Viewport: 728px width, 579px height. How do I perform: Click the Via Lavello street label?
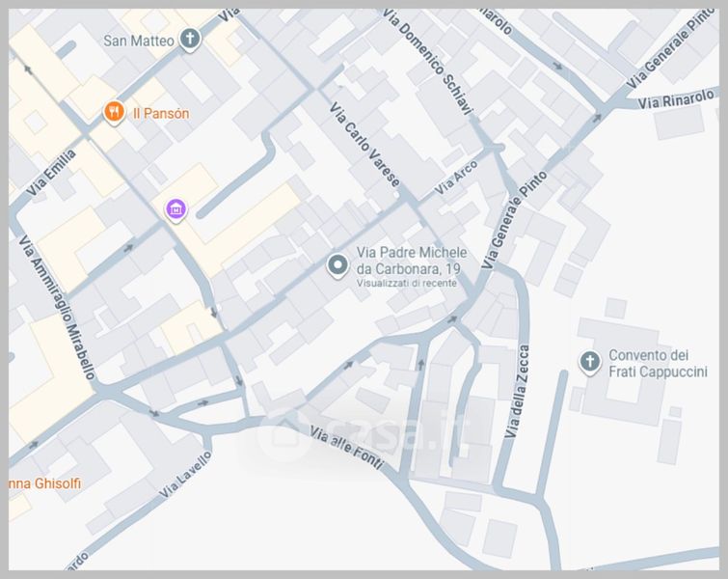pos(185,475)
